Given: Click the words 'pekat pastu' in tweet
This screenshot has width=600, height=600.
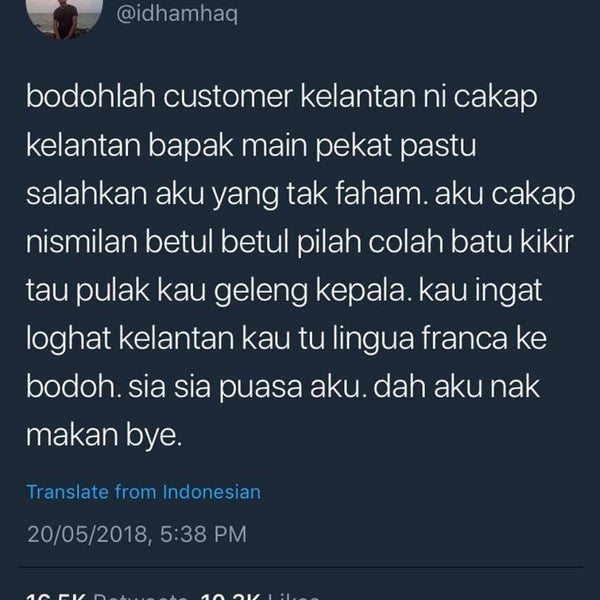Looking at the screenshot, I should click(396, 146).
